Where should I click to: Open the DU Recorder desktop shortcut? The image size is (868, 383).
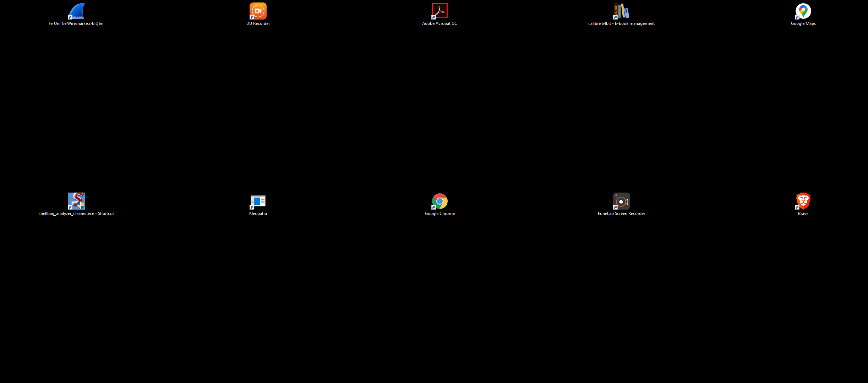(x=258, y=11)
